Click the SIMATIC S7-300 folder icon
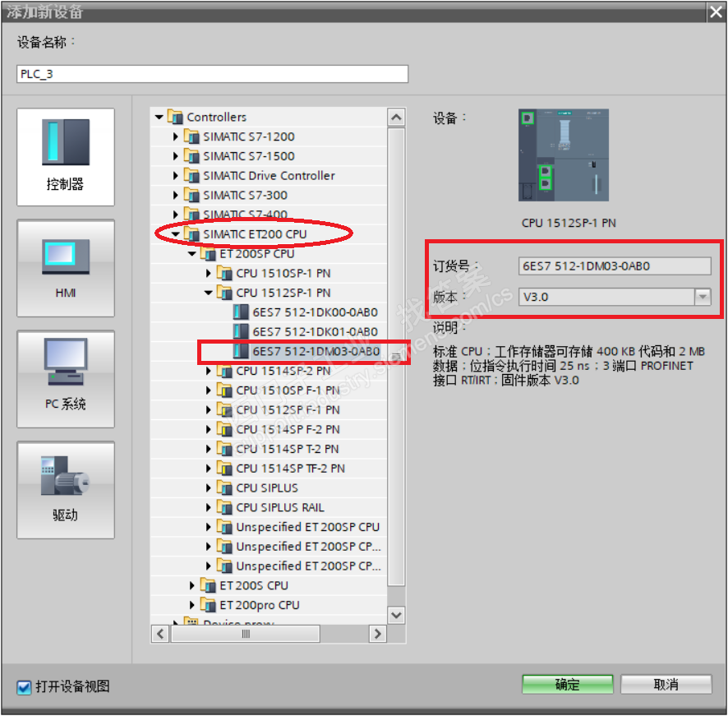Viewport: 728px width, 716px height. pos(191,195)
